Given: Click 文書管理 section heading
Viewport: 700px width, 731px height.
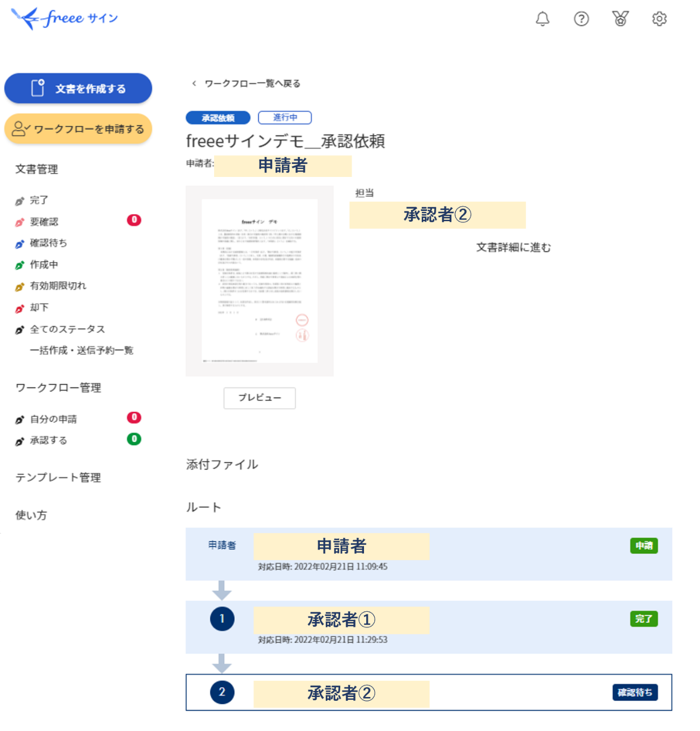Looking at the screenshot, I should pos(36,169).
